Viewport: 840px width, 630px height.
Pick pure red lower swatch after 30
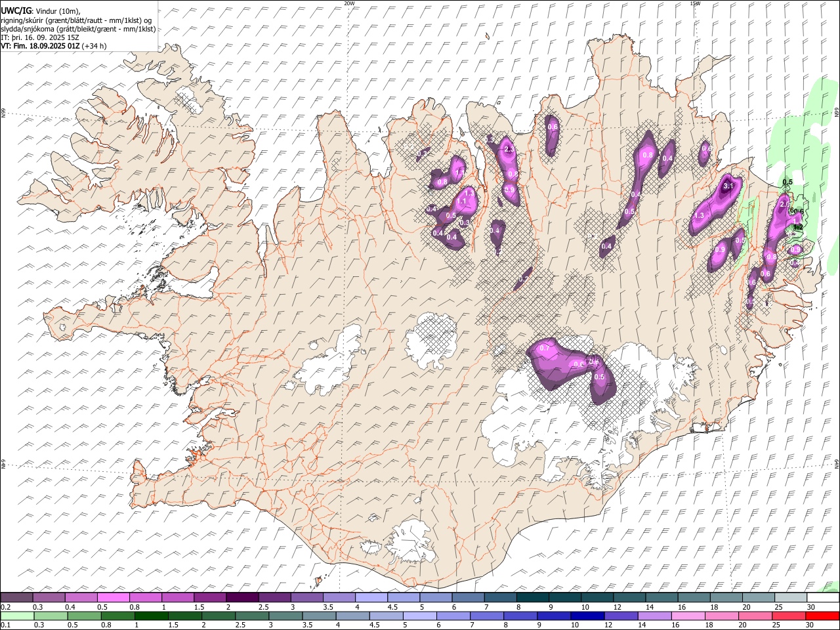click(x=823, y=616)
